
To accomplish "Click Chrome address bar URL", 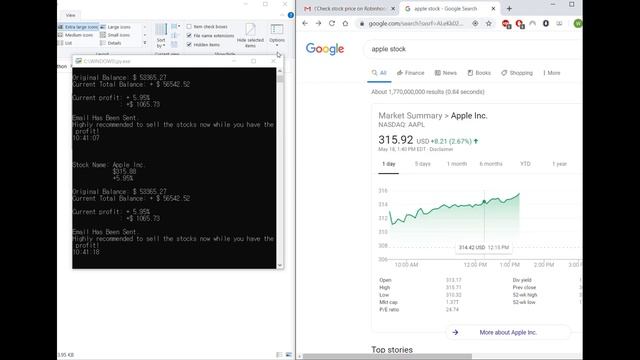I will click(416, 24).
